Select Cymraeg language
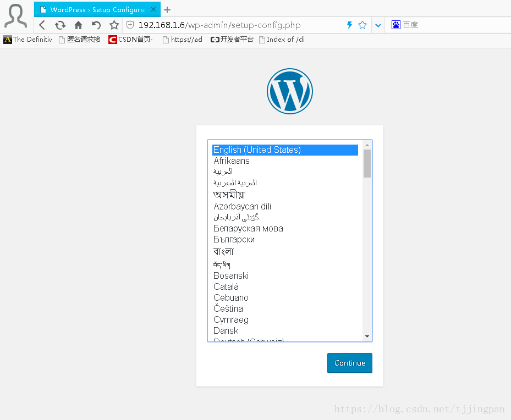Screen dimensions: 511x420 coord(285,319)
